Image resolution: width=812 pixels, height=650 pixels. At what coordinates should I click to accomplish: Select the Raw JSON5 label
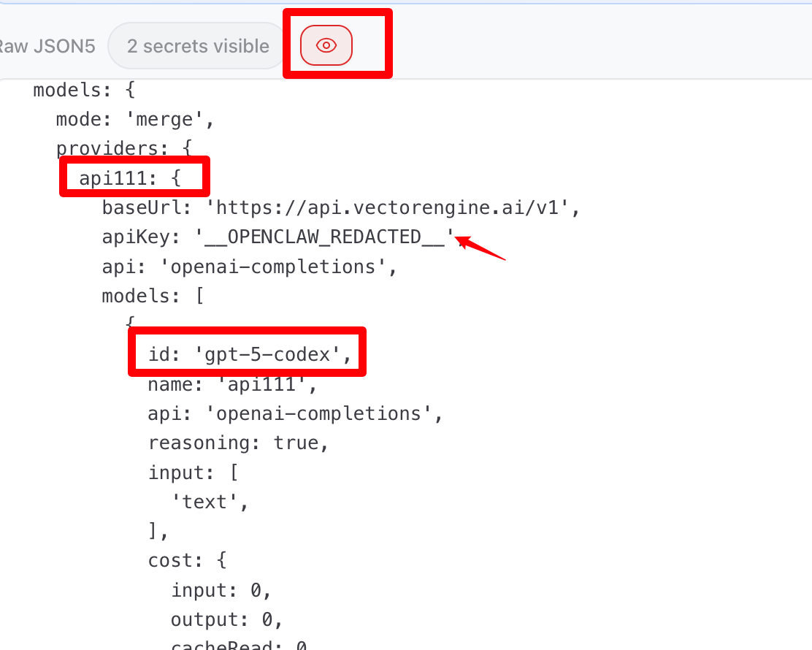pos(47,46)
